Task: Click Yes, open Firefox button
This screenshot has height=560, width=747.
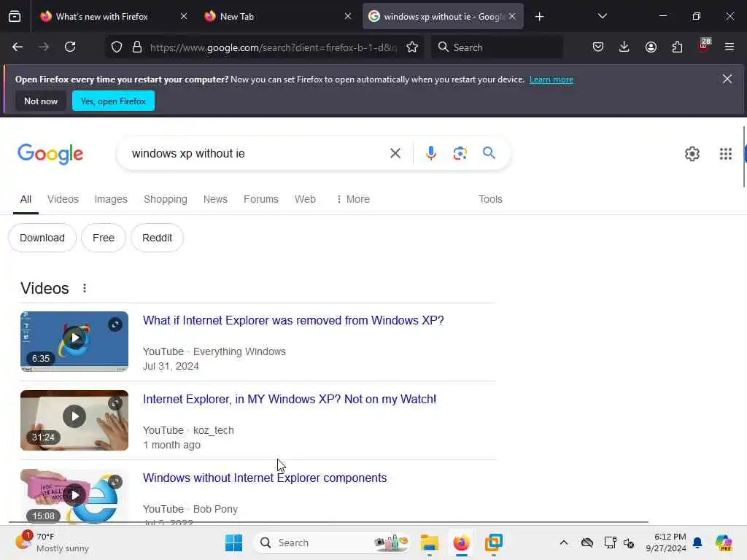Action: click(x=113, y=101)
